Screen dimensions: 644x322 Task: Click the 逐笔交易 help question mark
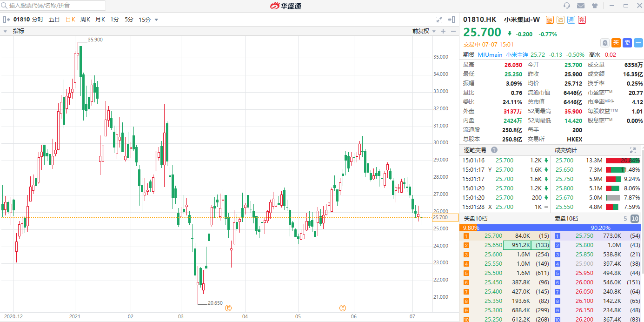click(494, 150)
